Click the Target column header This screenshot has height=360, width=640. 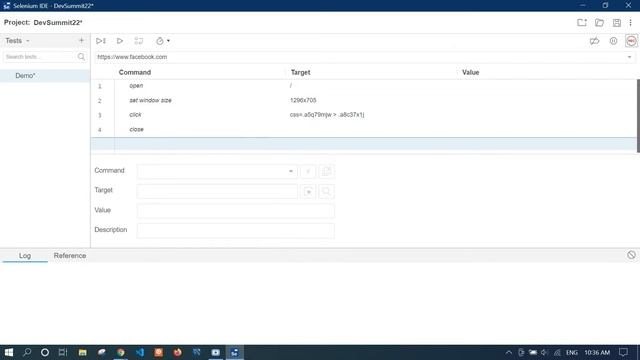tap(300, 72)
